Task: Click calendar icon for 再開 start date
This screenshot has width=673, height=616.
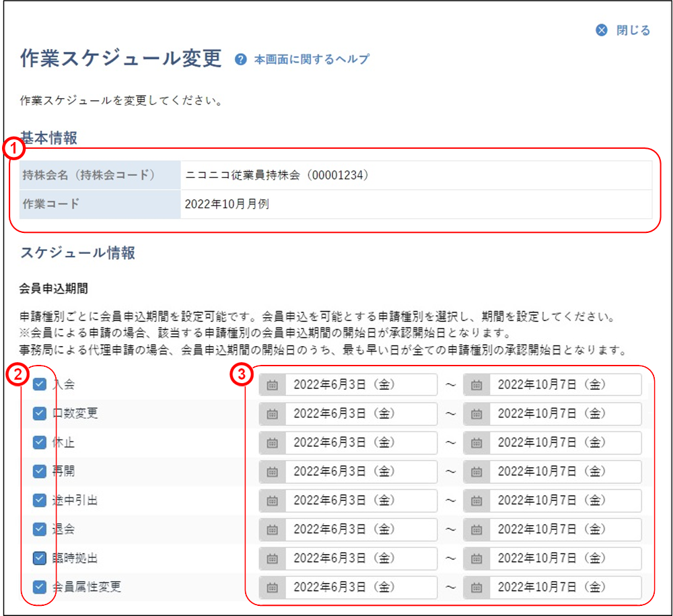Action: tap(273, 472)
